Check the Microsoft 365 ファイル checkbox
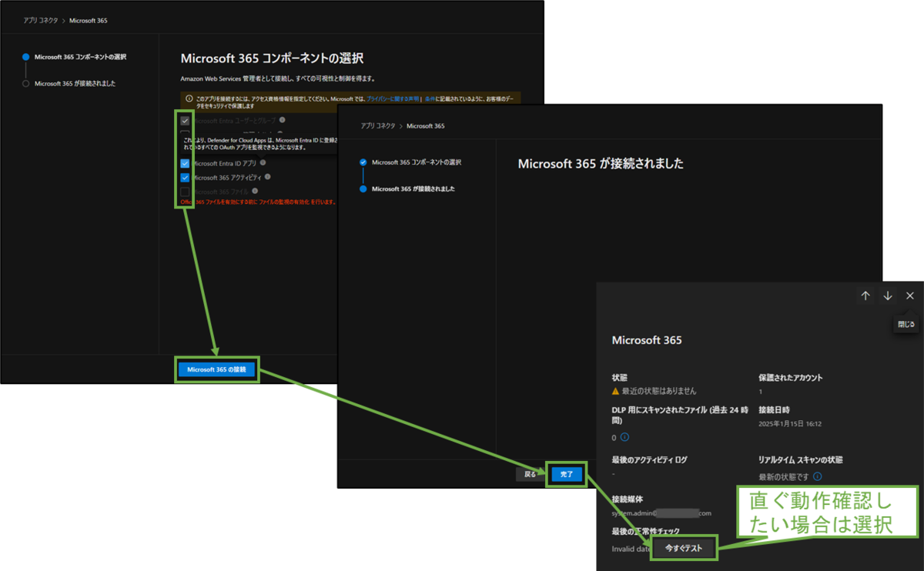Image resolution: width=924 pixels, height=571 pixels. [185, 191]
